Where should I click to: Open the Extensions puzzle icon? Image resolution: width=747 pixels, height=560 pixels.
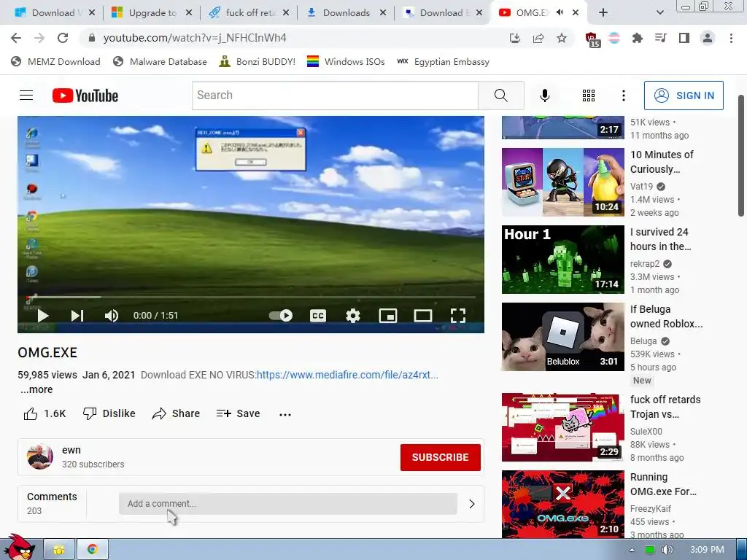pos(637,38)
